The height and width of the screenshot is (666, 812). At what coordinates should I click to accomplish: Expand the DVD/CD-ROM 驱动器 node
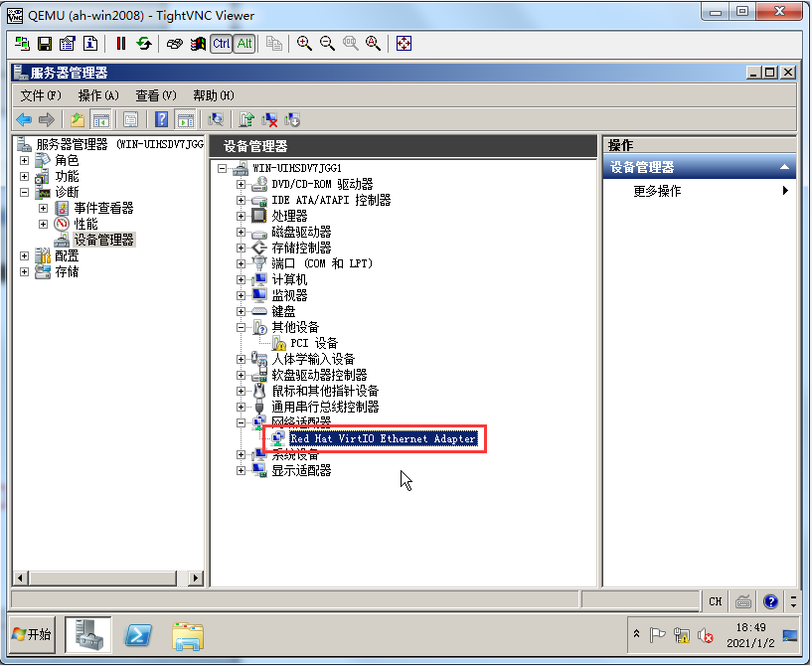[x=241, y=184]
